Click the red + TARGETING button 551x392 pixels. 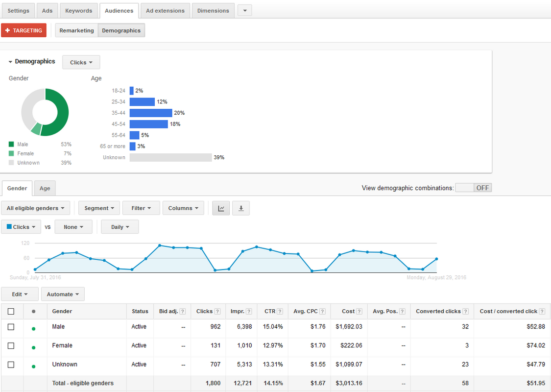pos(24,30)
